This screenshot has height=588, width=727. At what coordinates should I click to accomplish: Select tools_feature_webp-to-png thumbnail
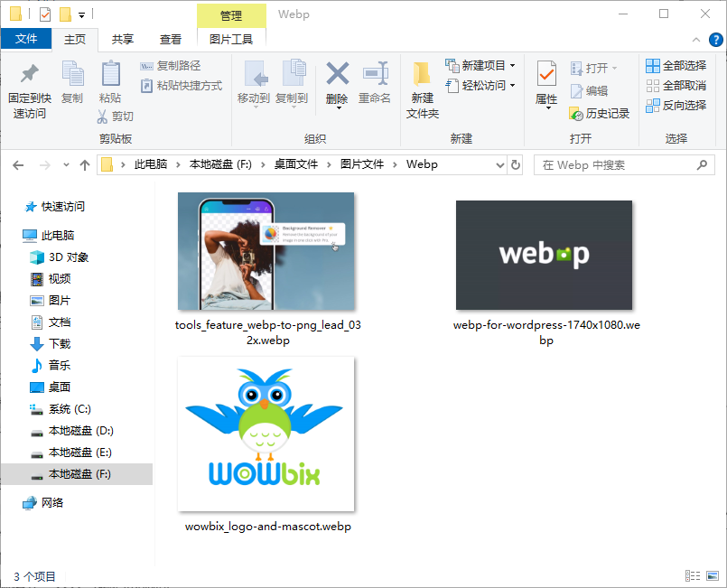266,251
